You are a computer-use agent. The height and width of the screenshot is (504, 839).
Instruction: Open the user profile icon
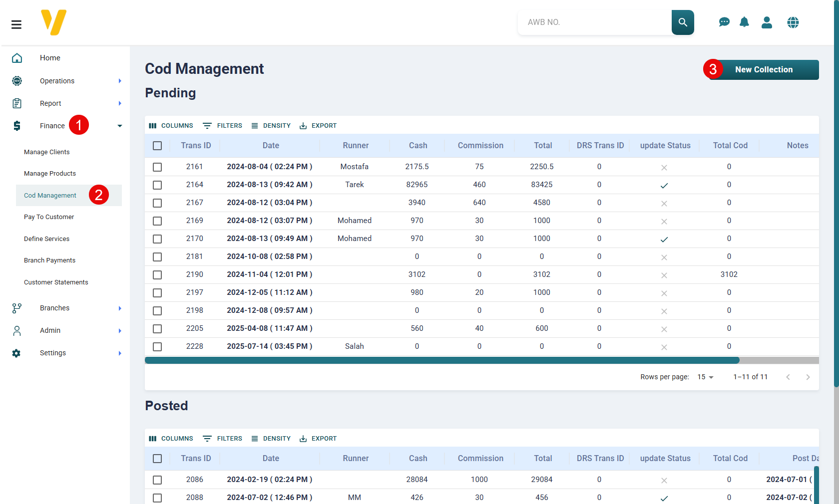[767, 22]
